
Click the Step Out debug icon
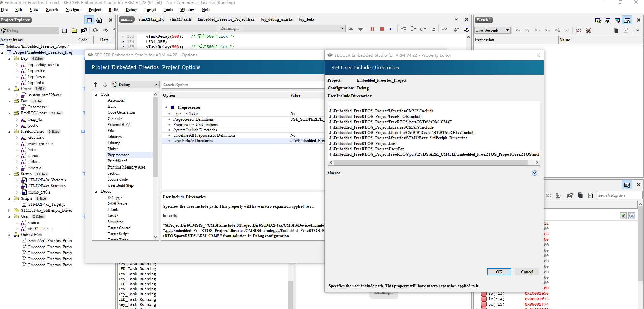tap(423, 29)
